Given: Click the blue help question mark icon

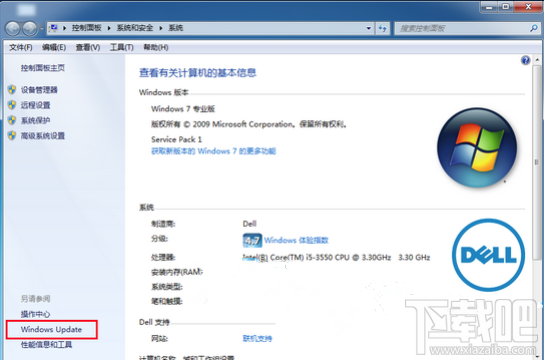Looking at the screenshot, I should (525, 60).
